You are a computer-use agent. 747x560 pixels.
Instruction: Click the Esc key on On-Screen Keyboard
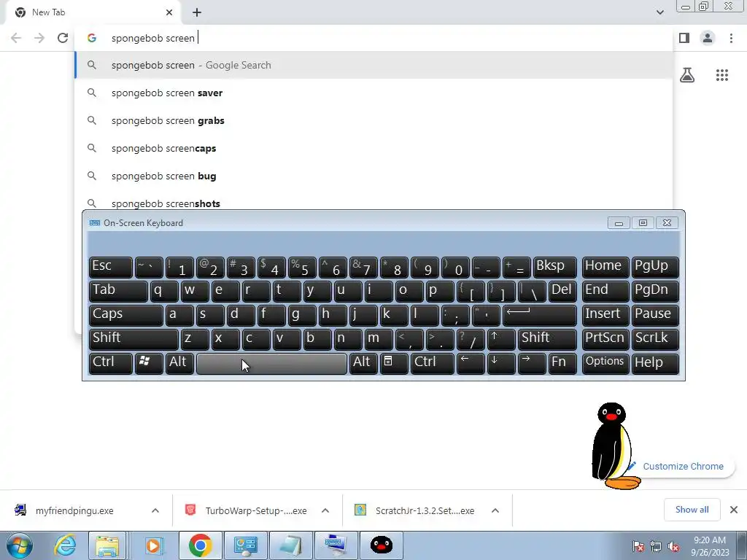pos(111,267)
